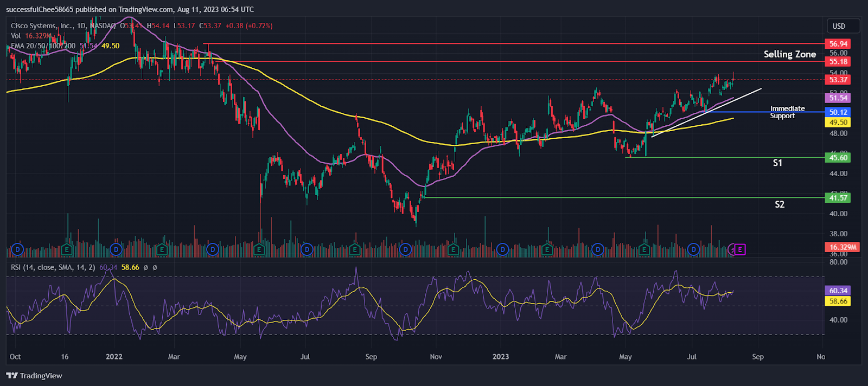Click the 49.50 yellow EMA label
The height and width of the screenshot is (386, 868).
click(838, 123)
